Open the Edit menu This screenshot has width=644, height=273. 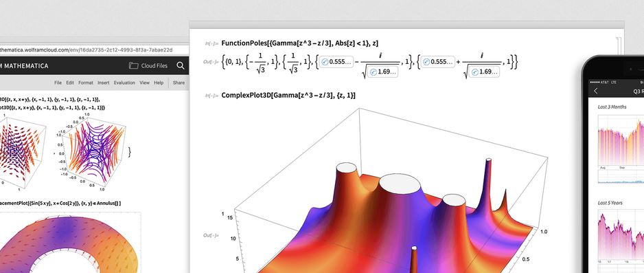70,83
